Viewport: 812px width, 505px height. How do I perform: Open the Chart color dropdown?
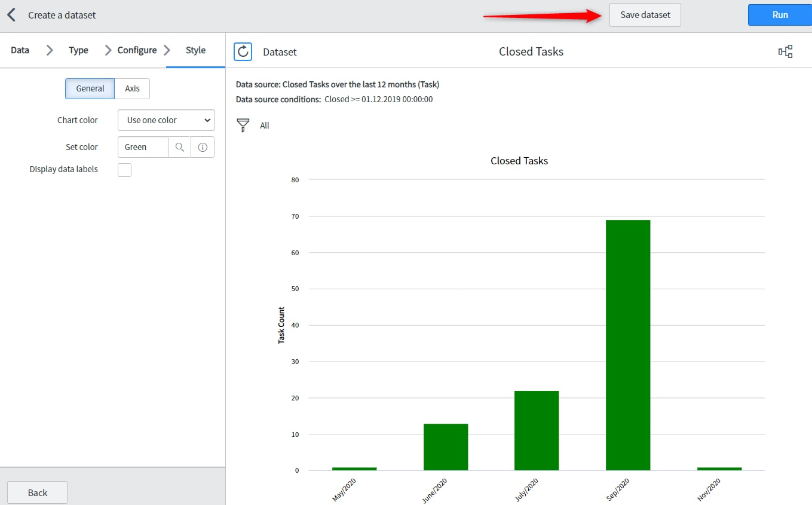(x=166, y=120)
